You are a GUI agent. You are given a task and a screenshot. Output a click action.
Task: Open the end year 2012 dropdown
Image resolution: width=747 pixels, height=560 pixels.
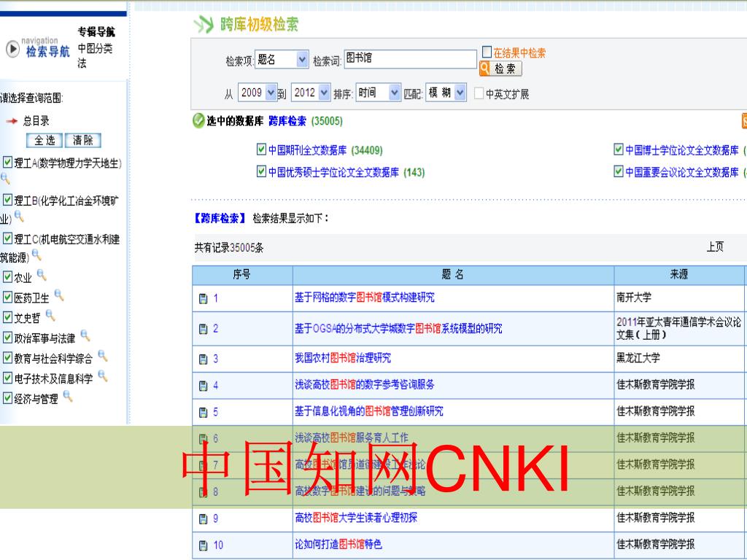pyautogui.click(x=311, y=93)
